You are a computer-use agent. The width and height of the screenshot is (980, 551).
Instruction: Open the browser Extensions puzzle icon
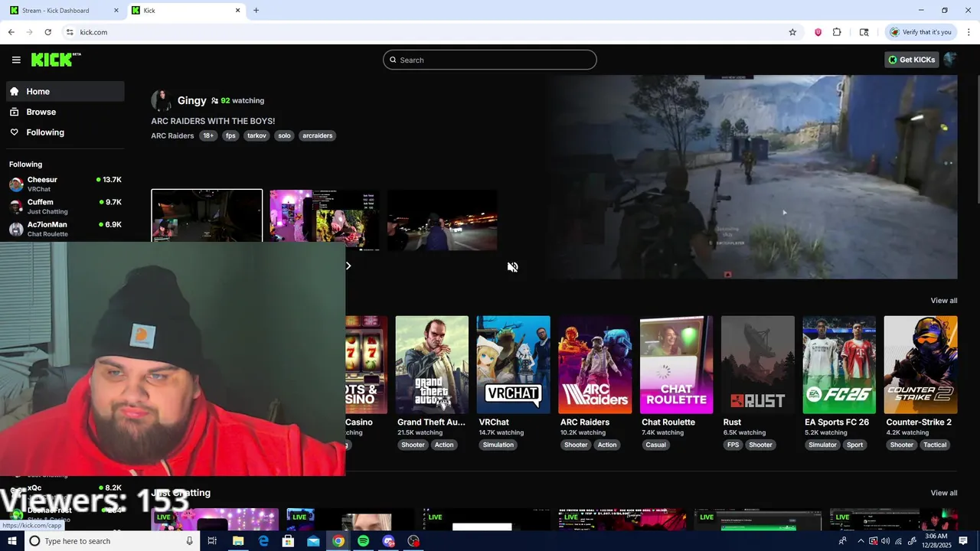(x=837, y=32)
